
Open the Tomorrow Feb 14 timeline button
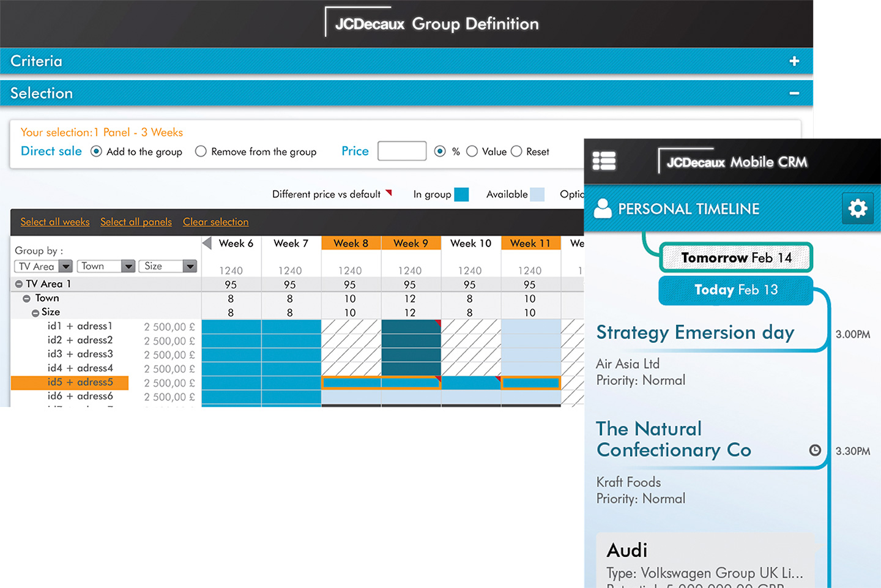pyautogui.click(x=736, y=258)
